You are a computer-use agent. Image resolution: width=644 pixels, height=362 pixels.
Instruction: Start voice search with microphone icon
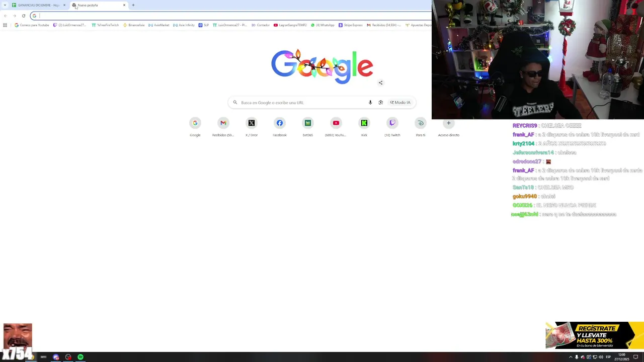370,103
